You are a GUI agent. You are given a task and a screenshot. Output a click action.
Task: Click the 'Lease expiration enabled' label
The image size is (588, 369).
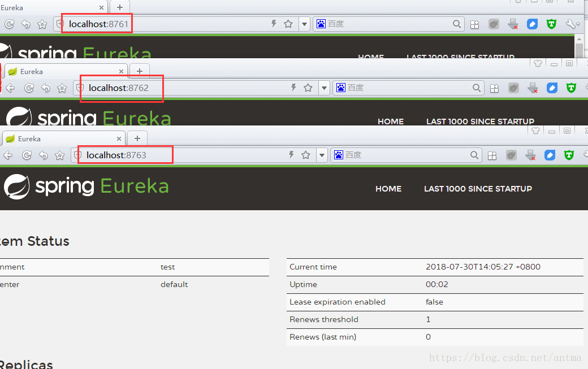click(x=338, y=302)
